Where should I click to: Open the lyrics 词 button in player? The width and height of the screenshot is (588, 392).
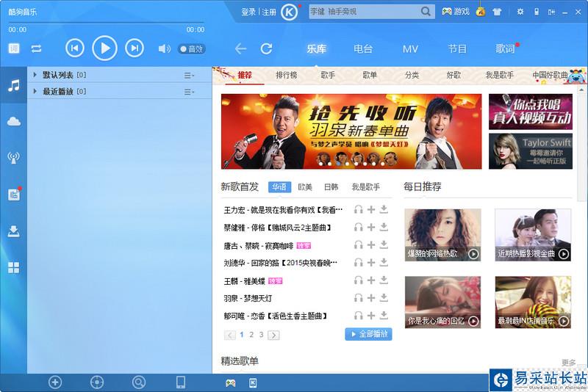click(14, 48)
